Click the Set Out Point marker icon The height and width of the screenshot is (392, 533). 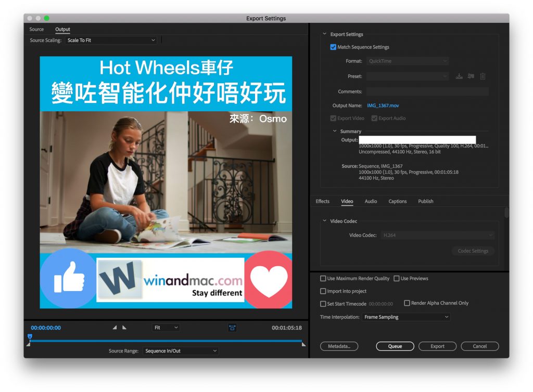(124, 328)
